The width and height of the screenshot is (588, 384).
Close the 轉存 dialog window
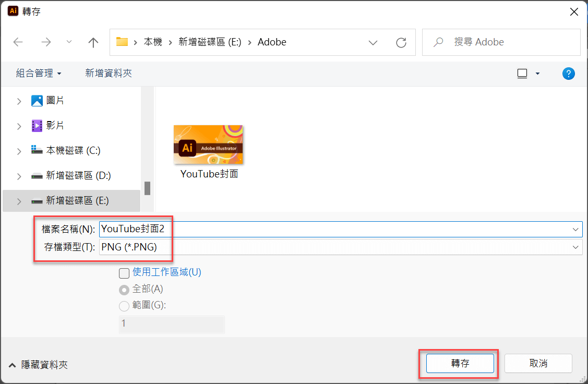point(574,12)
